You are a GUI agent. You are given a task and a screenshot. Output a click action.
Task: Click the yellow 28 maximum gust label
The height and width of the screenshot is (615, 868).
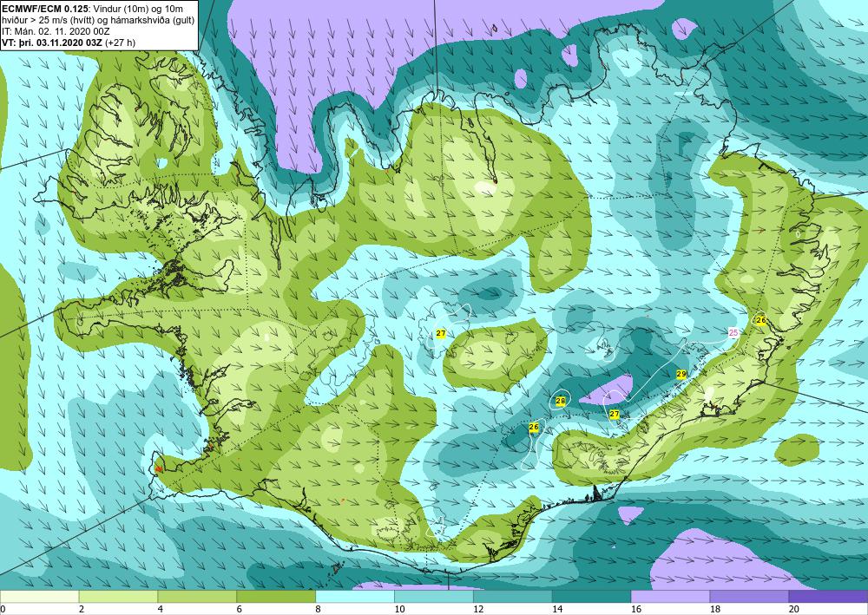560,401
